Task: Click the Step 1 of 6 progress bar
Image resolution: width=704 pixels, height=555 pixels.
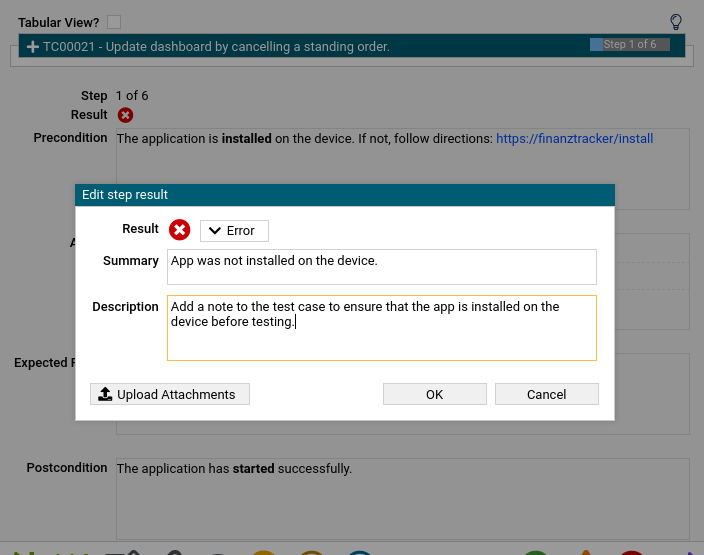Action: 629,44
